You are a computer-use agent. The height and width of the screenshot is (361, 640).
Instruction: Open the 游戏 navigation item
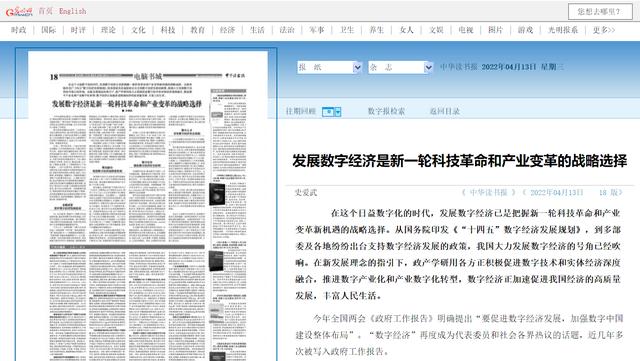pos(525,30)
